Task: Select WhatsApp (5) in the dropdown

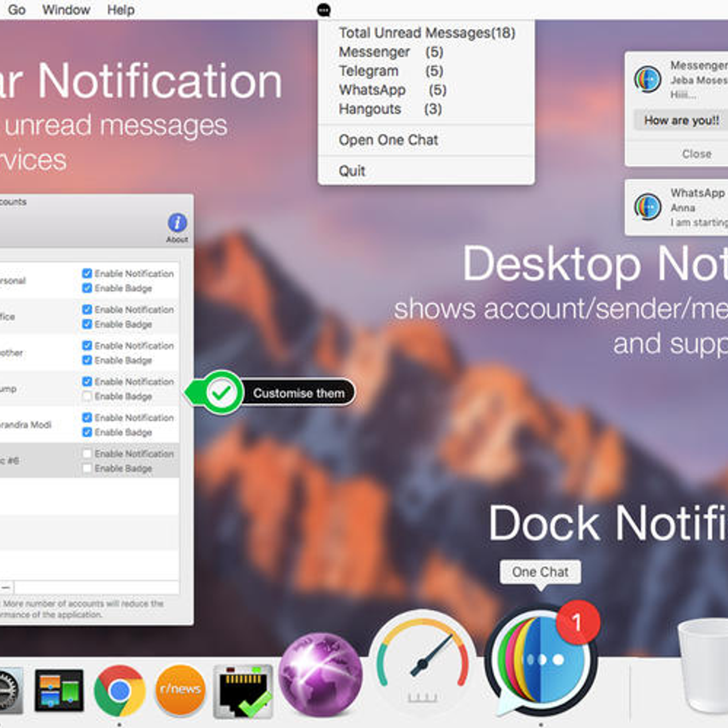Action: [426, 90]
